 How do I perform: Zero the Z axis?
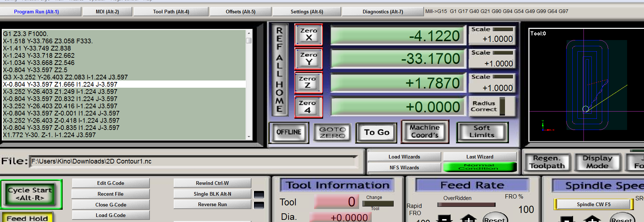point(308,83)
